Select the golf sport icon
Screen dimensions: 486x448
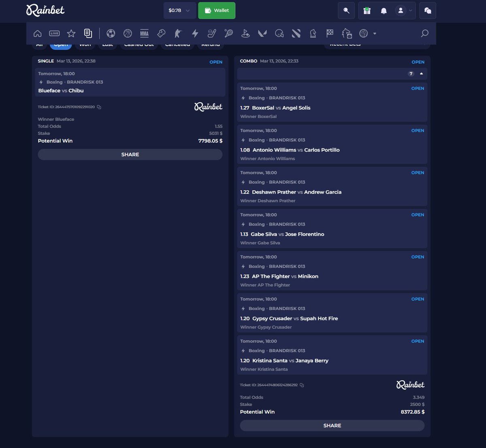(x=245, y=34)
